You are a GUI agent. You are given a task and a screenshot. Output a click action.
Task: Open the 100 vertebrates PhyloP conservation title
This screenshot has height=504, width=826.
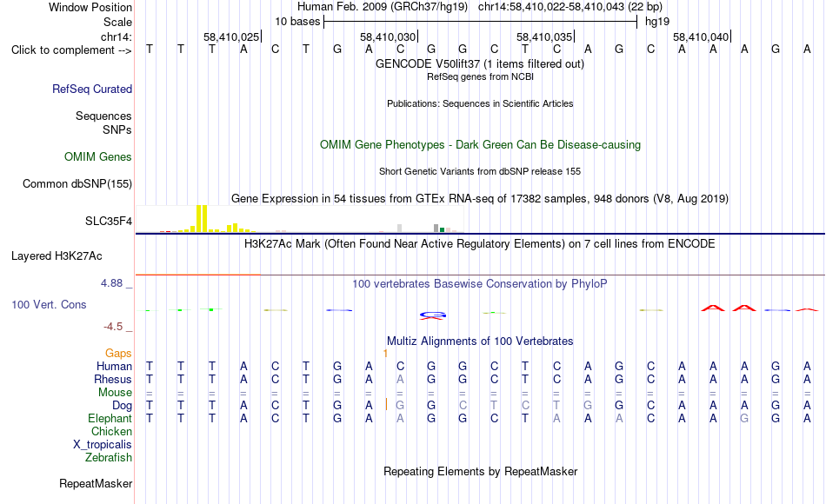tap(480, 284)
